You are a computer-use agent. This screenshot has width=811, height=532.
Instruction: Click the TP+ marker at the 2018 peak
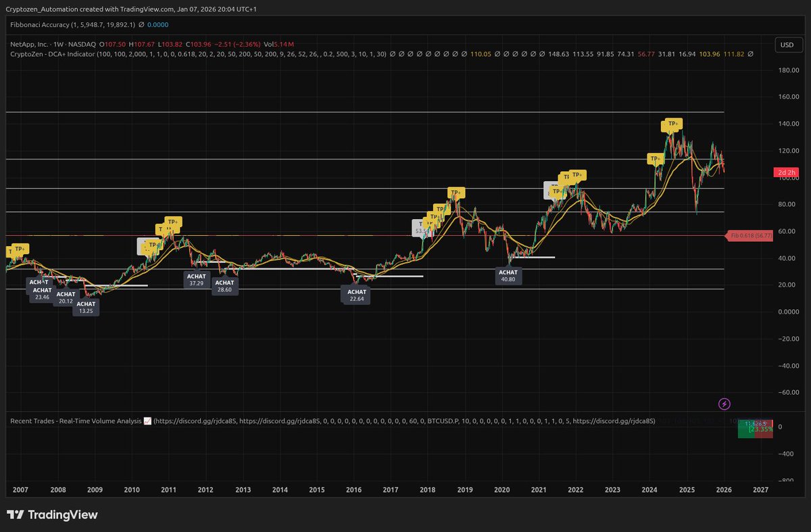pyautogui.click(x=456, y=193)
